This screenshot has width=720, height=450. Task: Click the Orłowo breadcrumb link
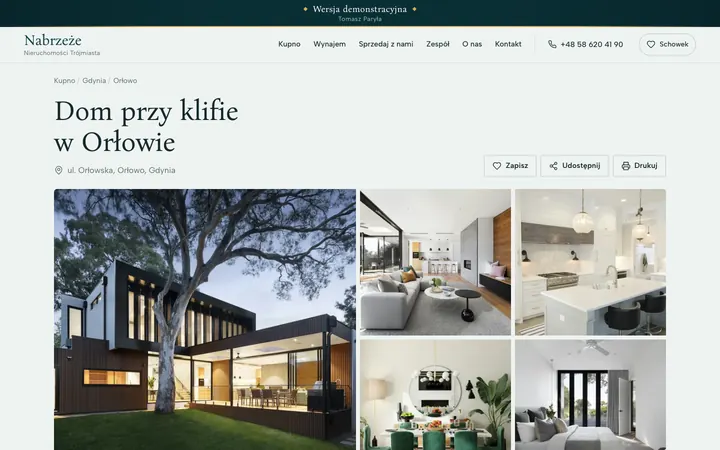pos(125,80)
